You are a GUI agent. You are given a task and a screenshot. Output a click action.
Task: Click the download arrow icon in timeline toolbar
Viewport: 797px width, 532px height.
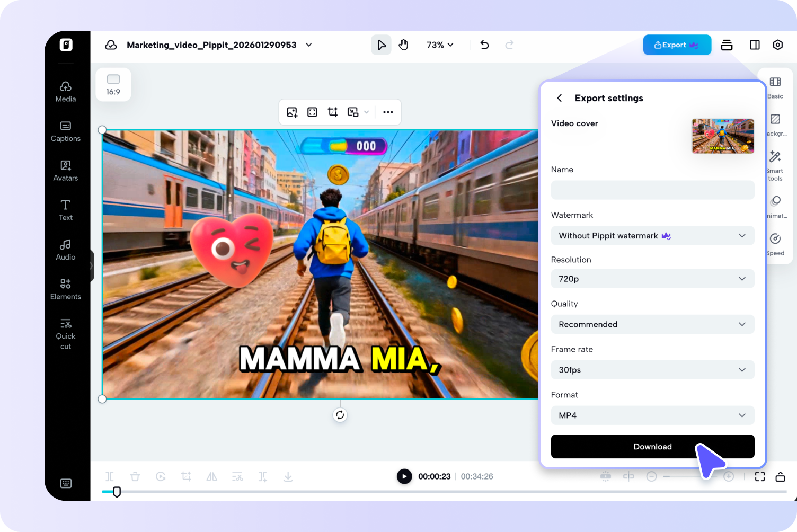pyautogui.click(x=288, y=476)
